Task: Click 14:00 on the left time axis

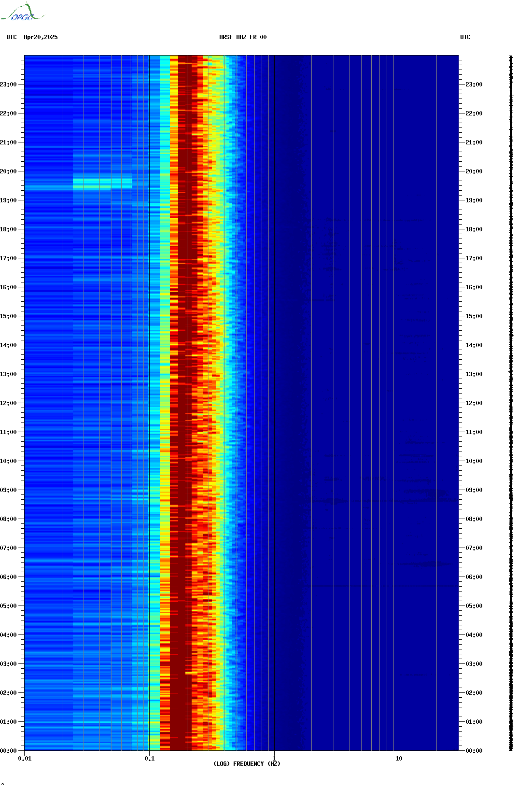Action: coord(8,345)
